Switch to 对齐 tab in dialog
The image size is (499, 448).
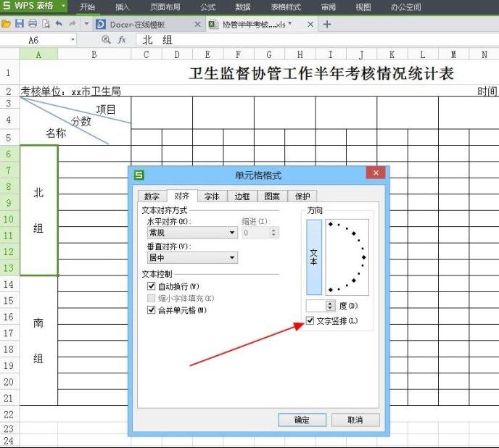[x=182, y=196]
